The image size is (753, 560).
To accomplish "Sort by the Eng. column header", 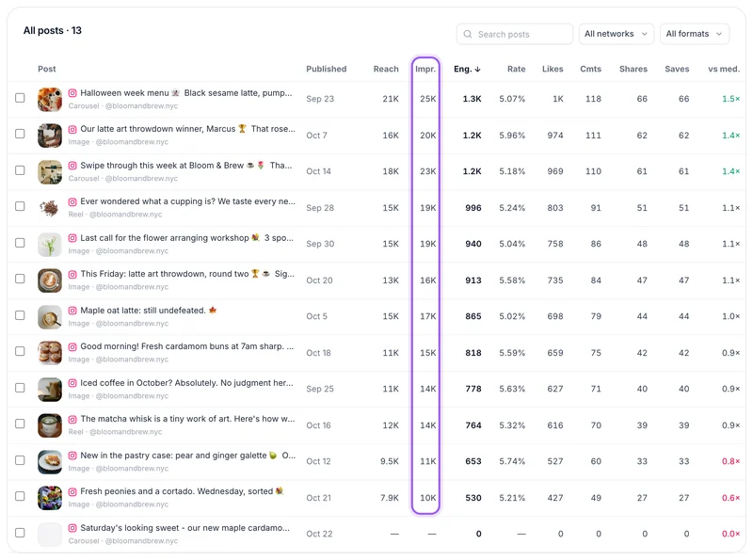I will point(467,69).
